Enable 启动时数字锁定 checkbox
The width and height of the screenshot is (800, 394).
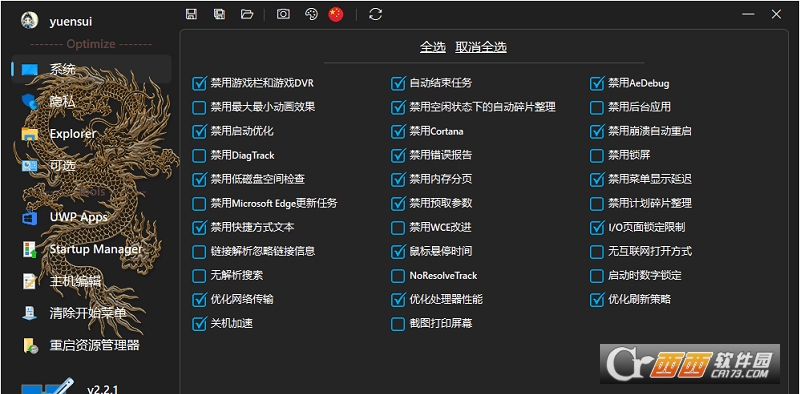pos(597,276)
